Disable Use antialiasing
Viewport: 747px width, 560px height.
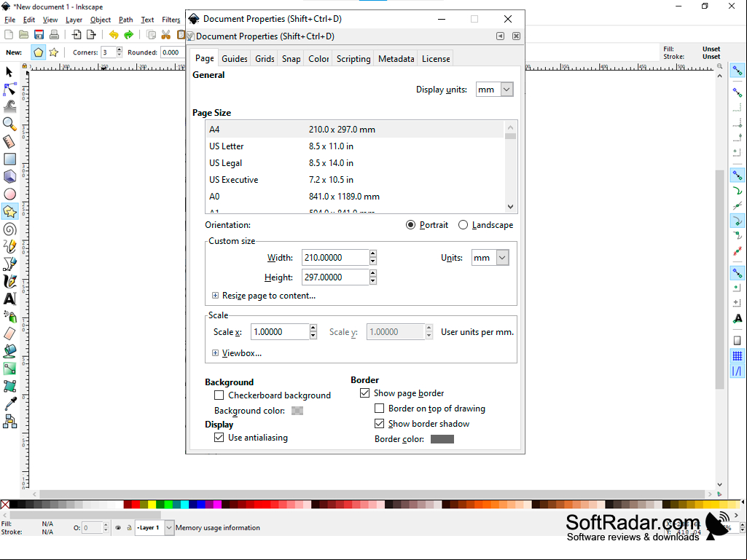tap(219, 437)
